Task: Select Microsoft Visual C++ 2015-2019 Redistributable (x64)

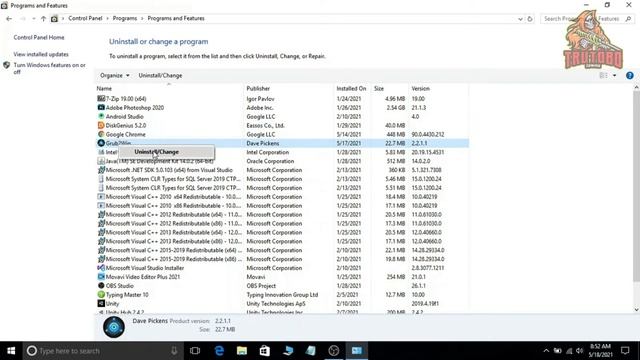Action: tap(282, 250)
